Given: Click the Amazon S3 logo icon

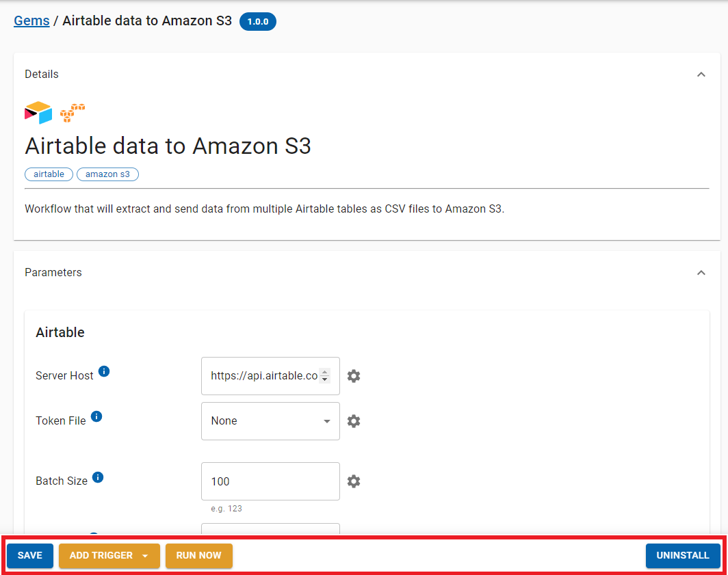Looking at the screenshot, I should click(73, 113).
